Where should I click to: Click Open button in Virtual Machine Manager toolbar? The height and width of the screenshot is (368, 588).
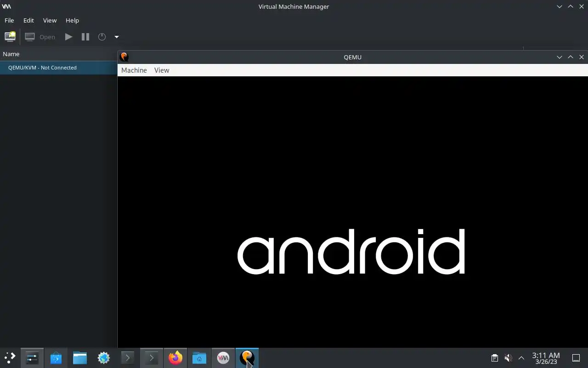pyautogui.click(x=40, y=37)
